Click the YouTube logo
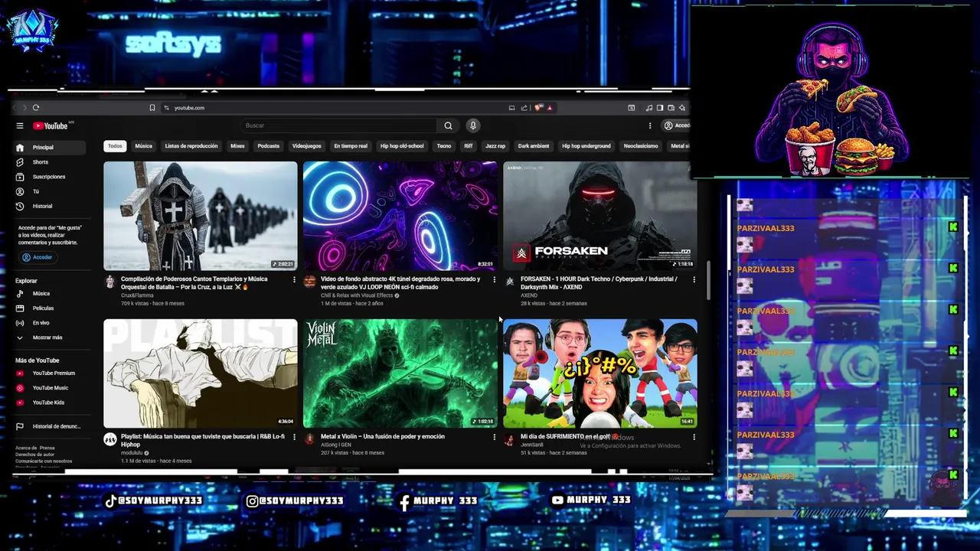 coord(51,126)
